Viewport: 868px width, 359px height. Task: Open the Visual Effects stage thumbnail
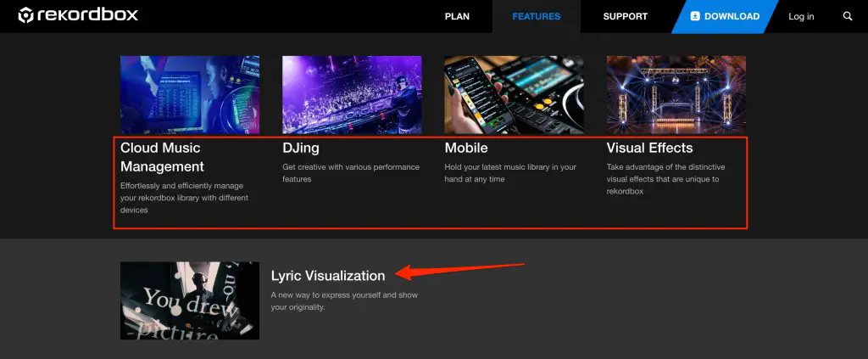(676, 95)
